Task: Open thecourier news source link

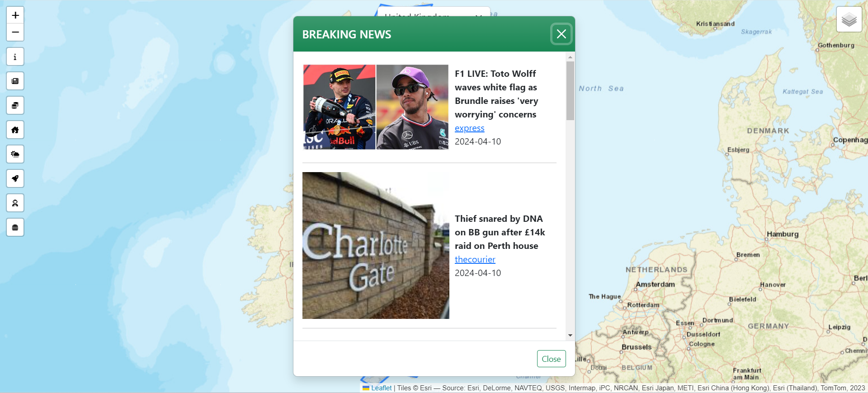Action: (x=475, y=259)
